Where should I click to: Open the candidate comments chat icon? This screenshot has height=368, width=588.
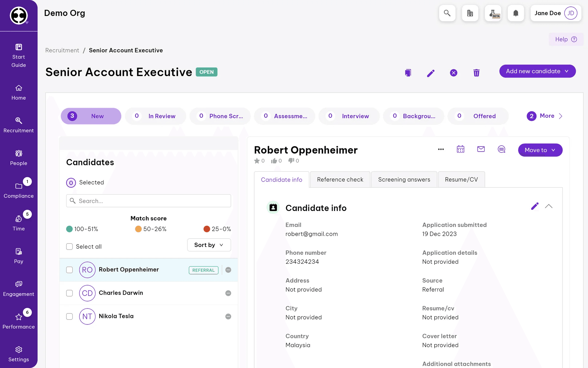[x=501, y=149]
